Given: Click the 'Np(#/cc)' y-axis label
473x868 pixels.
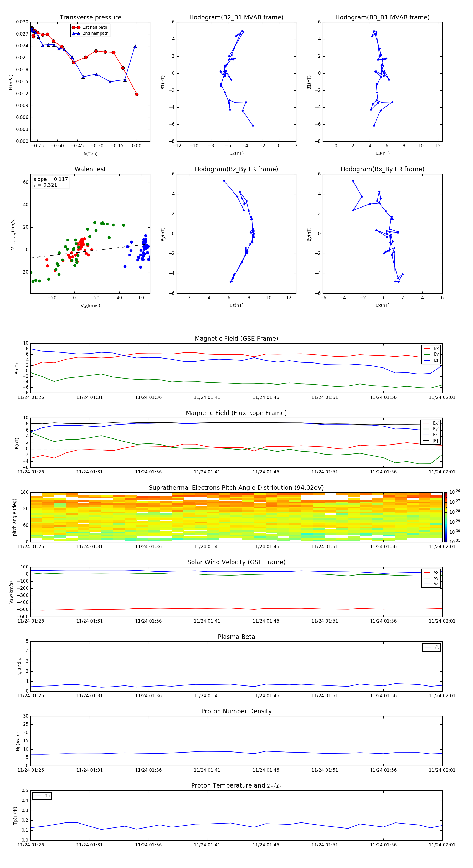Looking at the screenshot, I should click(18, 741).
